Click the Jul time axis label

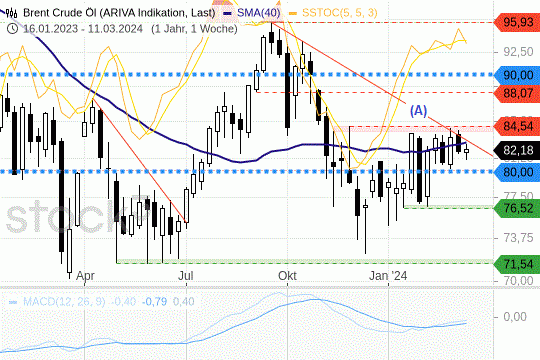point(186,276)
